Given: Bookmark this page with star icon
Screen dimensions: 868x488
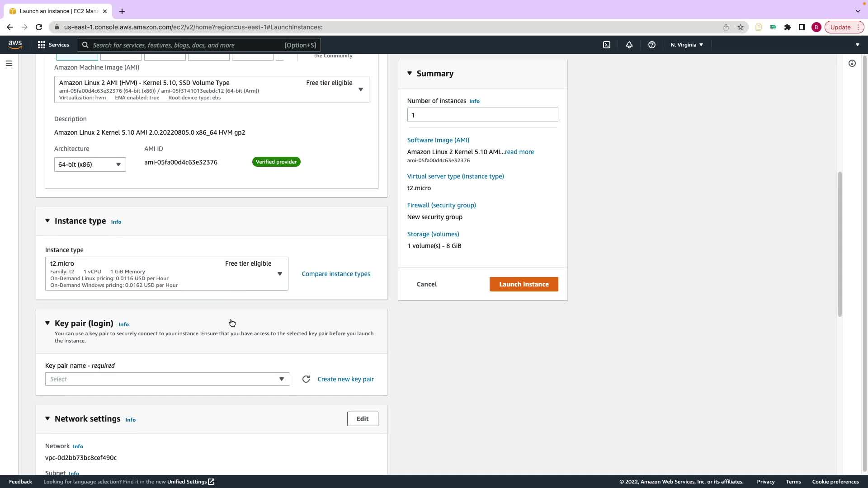Looking at the screenshot, I should pyautogui.click(x=741, y=27).
